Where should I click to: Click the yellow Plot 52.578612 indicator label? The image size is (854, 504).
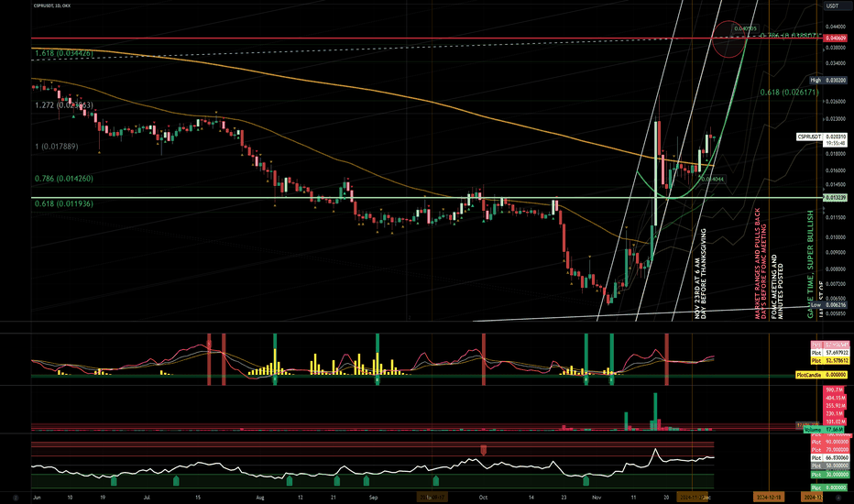(x=830, y=361)
